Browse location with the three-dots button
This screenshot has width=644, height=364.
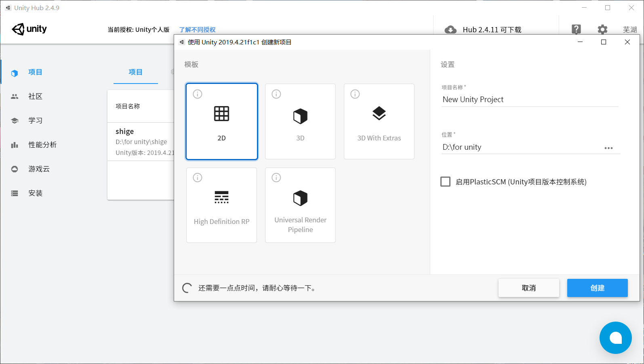point(608,148)
